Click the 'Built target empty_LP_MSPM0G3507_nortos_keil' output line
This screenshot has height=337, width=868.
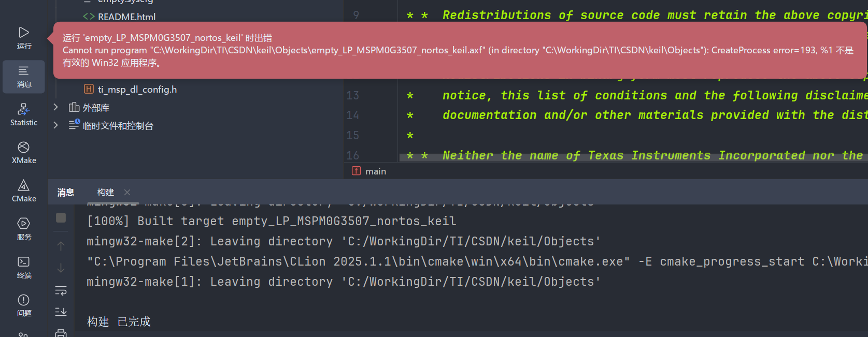tap(272, 221)
